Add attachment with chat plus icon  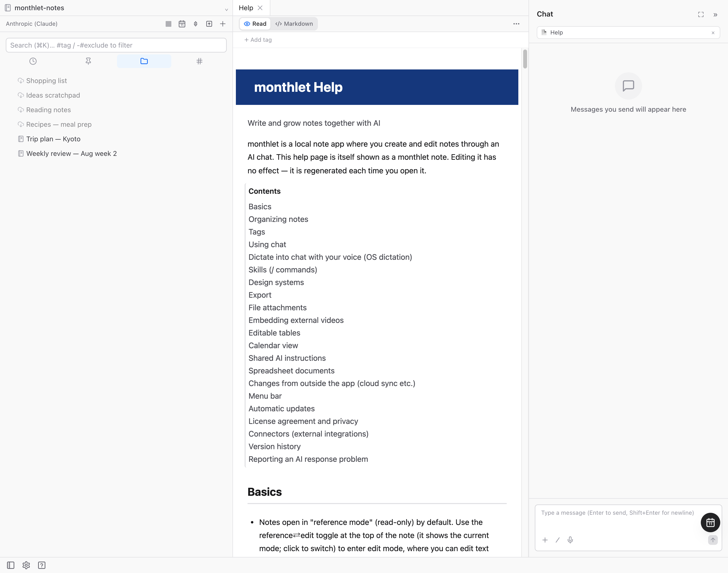point(545,540)
